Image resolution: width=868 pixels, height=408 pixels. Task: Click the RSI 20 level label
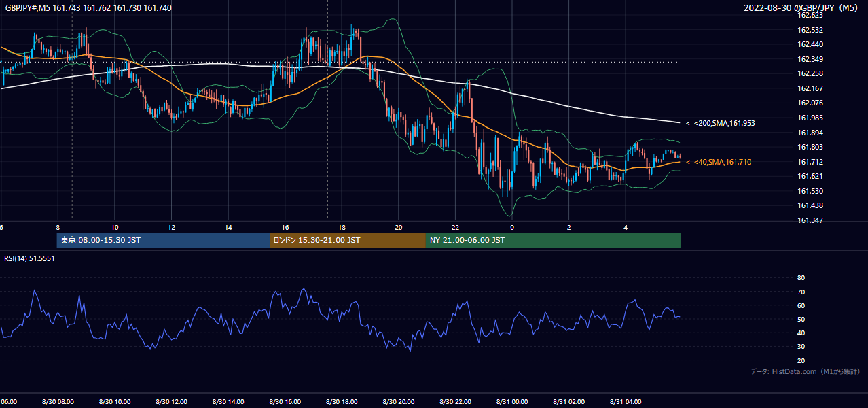[x=801, y=360]
